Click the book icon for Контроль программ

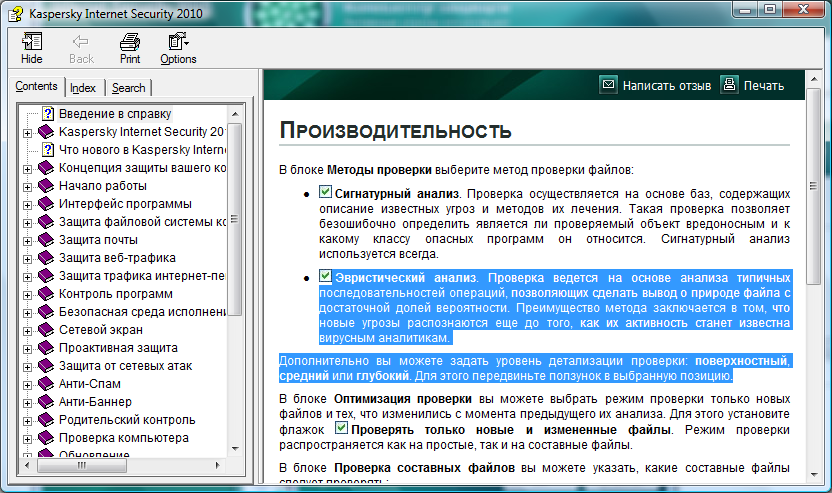pyautogui.click(x=46, y=294)
